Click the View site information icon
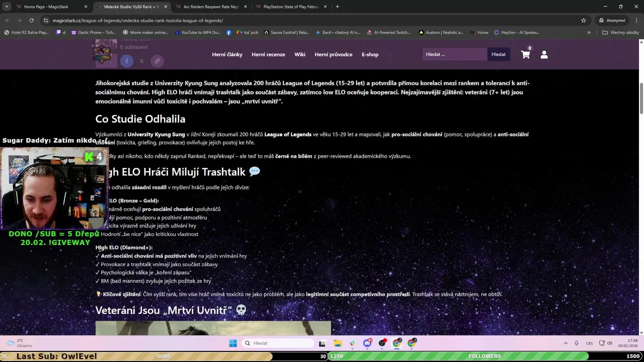The width and height of the screenshot is (644, 362). click(46, 21)
